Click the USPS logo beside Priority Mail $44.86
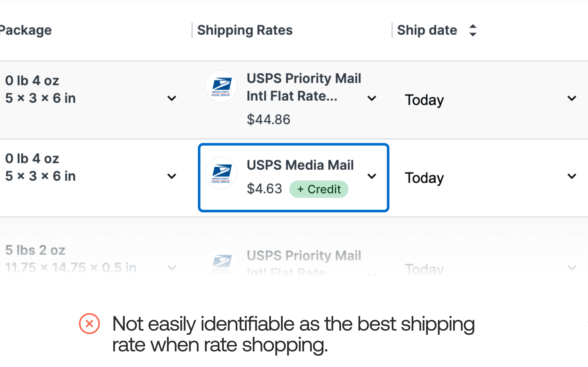Screen dimensions: 588x367 221,86
